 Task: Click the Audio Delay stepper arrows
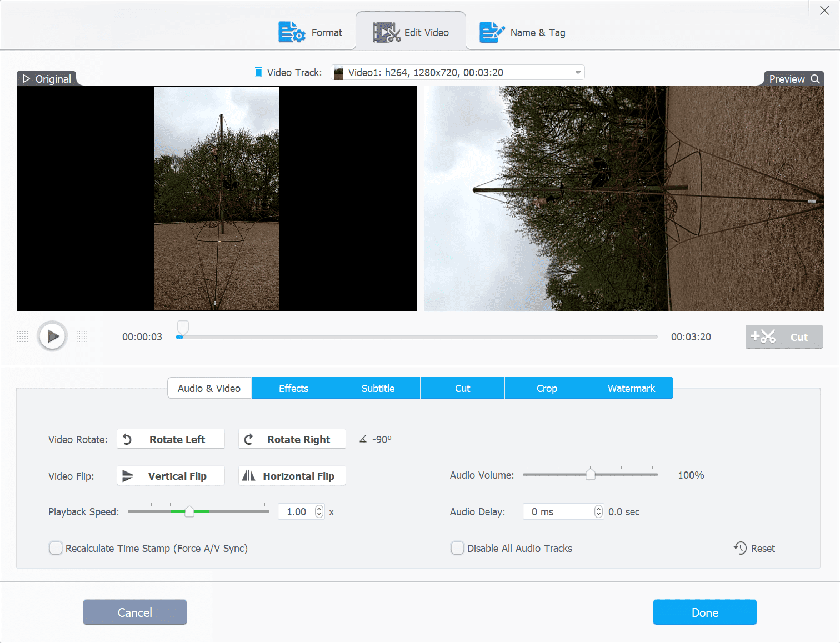(598, 511)
